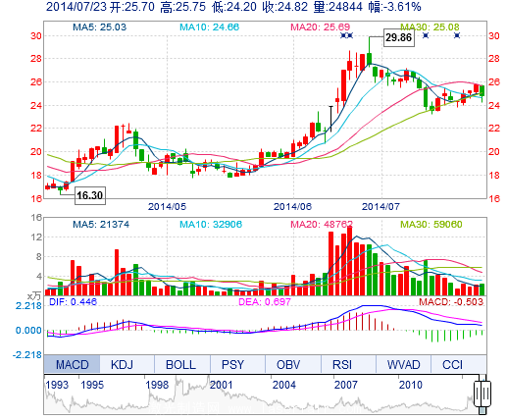507x420 pixels.
Task: Show the CCI indicator tab
Action: [x=452, y=364]
